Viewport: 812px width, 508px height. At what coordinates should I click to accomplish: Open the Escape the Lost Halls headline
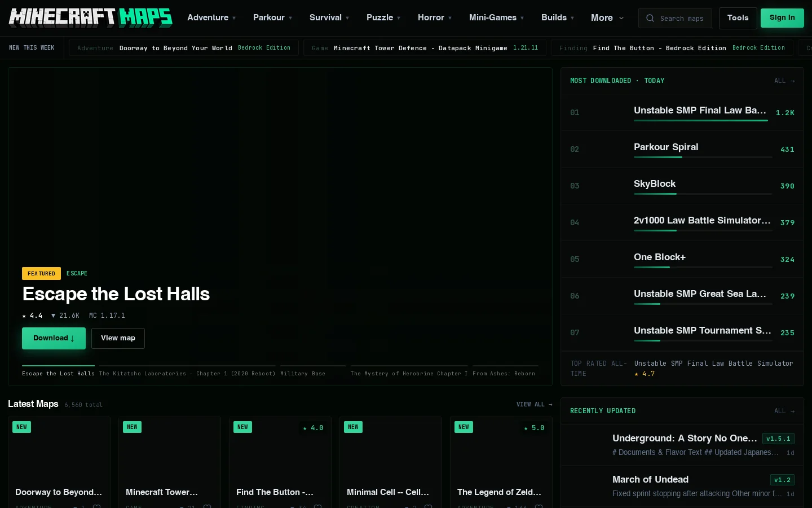click(116, 294)
